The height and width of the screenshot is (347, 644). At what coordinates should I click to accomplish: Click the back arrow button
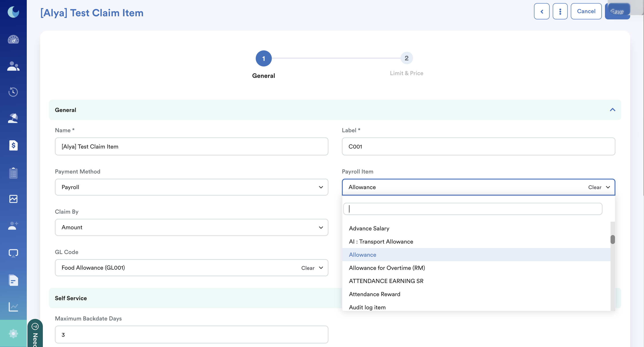542,12
